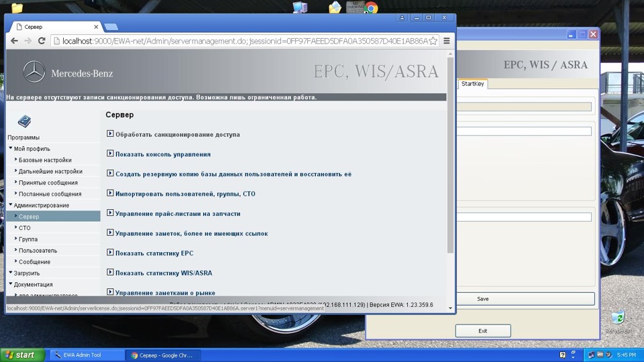644x362 pixels.
Task: Close the Сервер browser tab
Action: click(x=96, y=27)
